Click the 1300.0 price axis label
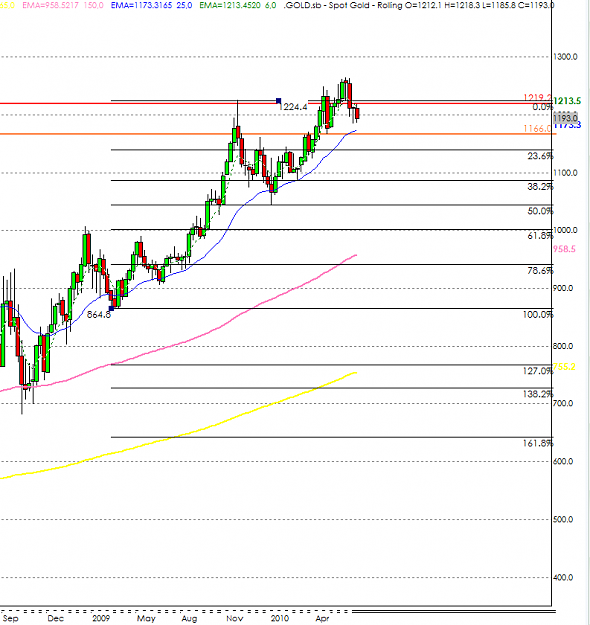The width and height of the screenshot is (590, 625). click(x=565, y=57)
